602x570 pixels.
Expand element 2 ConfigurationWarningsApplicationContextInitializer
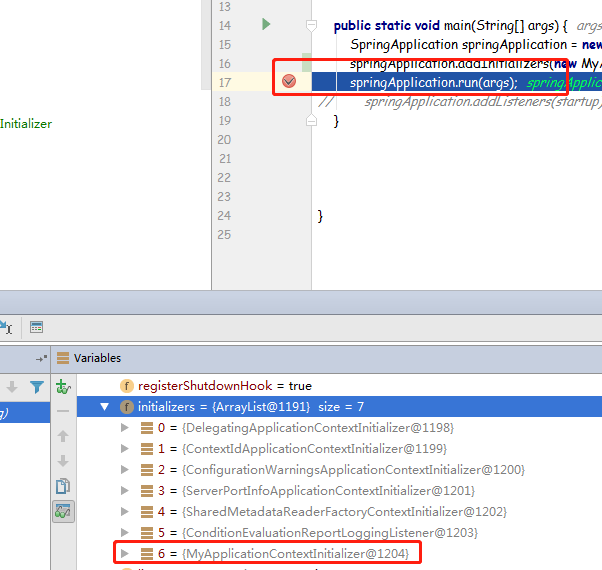point(124,469)
